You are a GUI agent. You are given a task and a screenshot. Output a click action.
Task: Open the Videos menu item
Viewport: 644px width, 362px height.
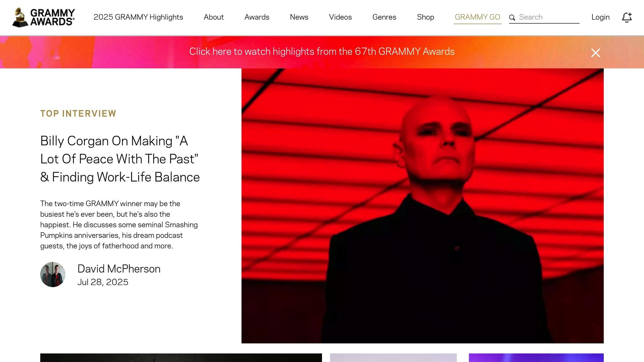pyautogui.click(x=340, y=17)
